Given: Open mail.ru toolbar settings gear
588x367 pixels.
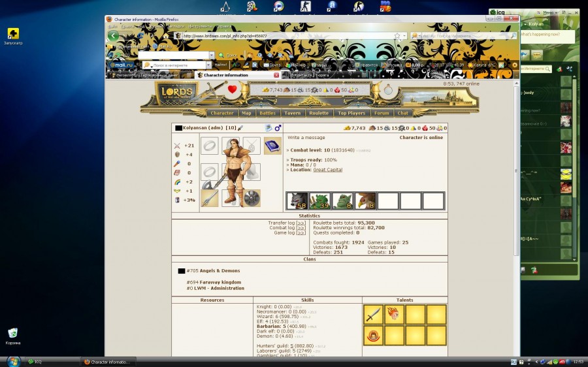Looking at the screenshot, I should click(515, 65).
